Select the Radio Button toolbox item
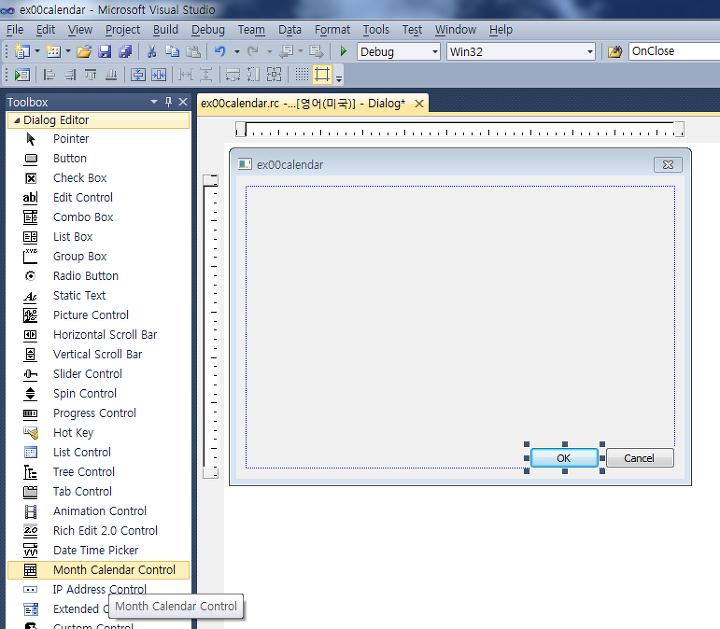The width and height of the screenshot is (720, 629). coord(98,276)
